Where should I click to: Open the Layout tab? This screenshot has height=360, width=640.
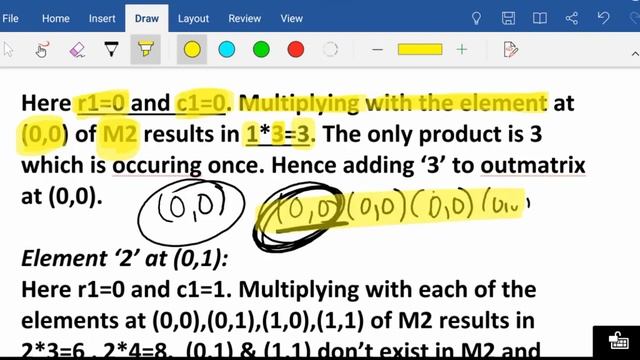pyautogui.click(x=193, y=18)
